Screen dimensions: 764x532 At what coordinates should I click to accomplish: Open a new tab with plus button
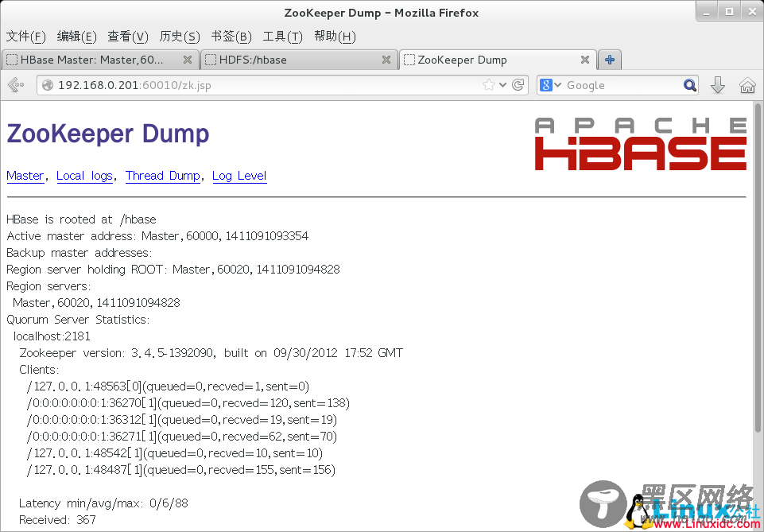[x=610, y=60]
